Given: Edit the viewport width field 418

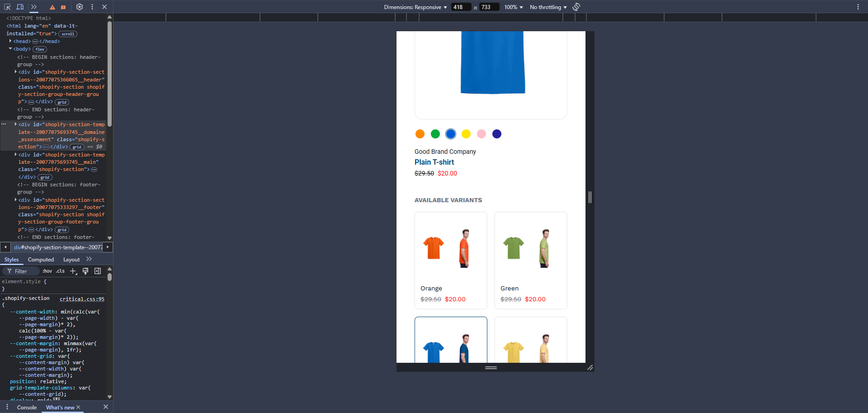Looking at the screenshot, I should 461,7.
